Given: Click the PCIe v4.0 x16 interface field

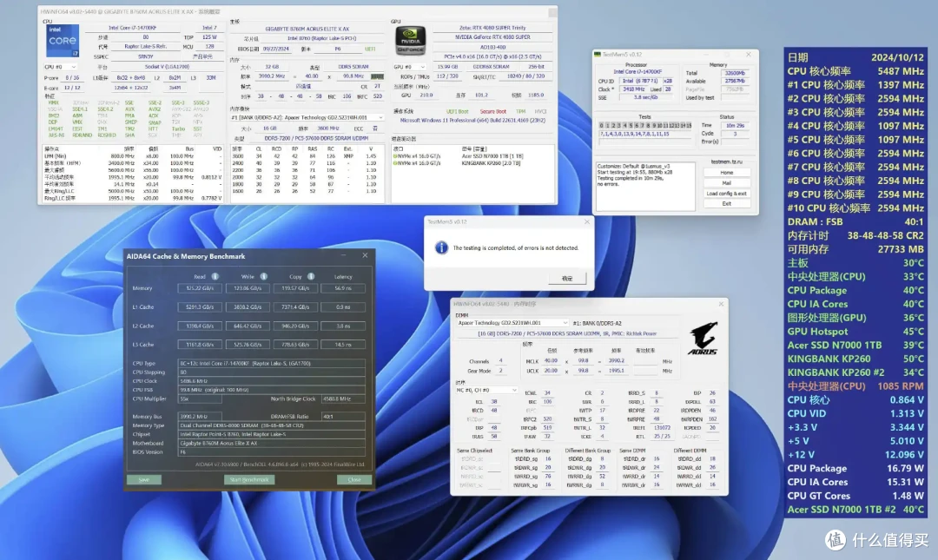Looking at the screenshot, I should [492, 56].
